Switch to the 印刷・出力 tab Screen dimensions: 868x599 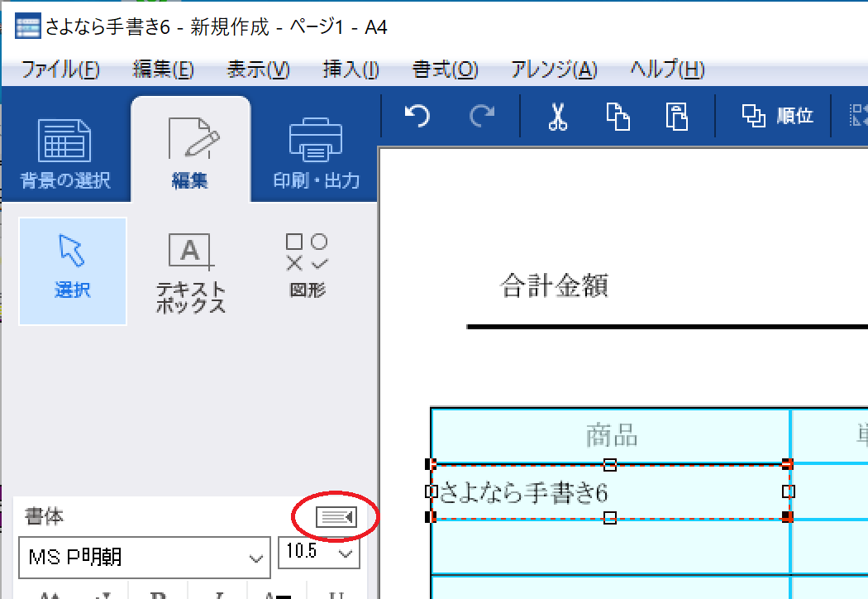pyautogui.click(x=316, y=152)
